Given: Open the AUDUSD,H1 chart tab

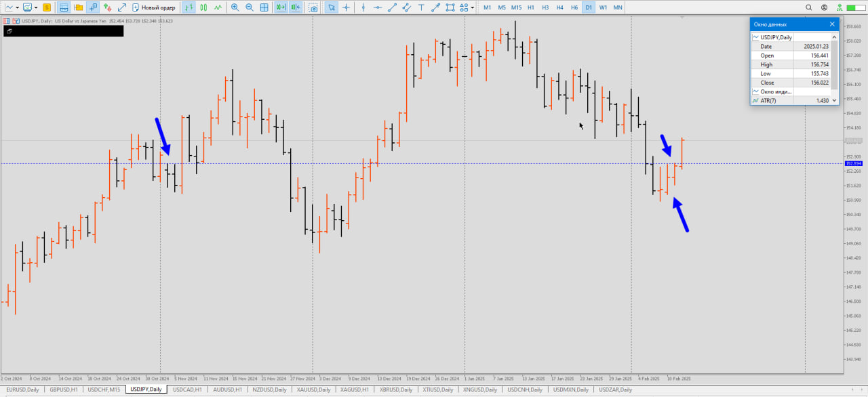Looking at the screenshot, I should 227,390.
